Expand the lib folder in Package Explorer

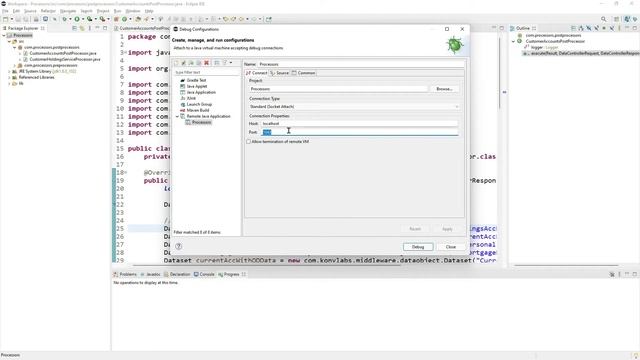(9, 84)
